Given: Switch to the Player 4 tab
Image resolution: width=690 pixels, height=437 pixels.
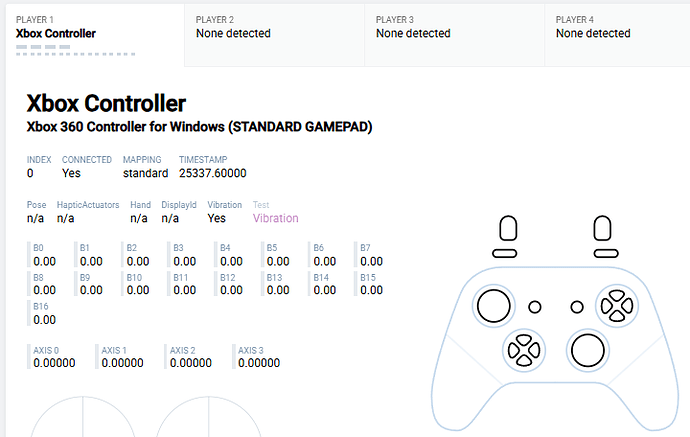Looking at the screenshot, I should 617,35.
